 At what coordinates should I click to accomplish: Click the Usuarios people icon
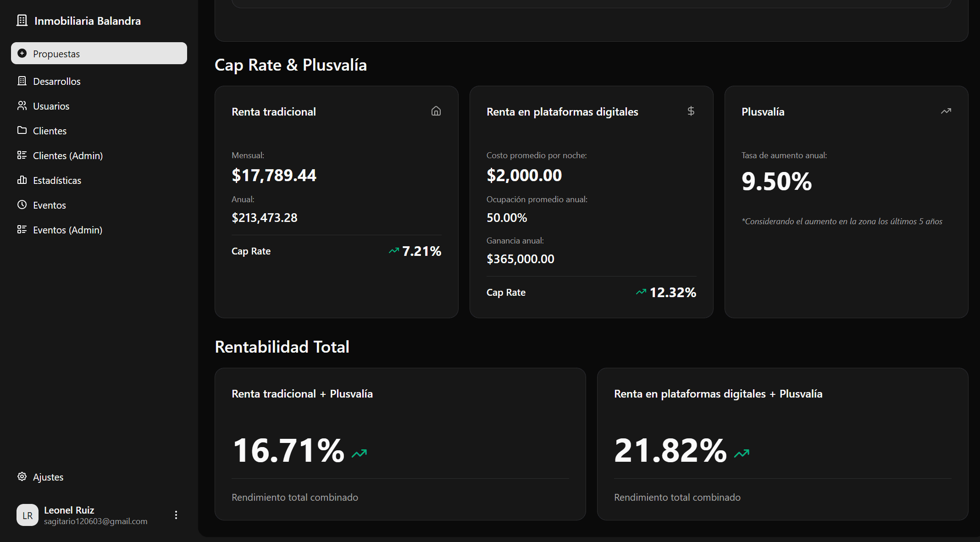pos(22,106)
